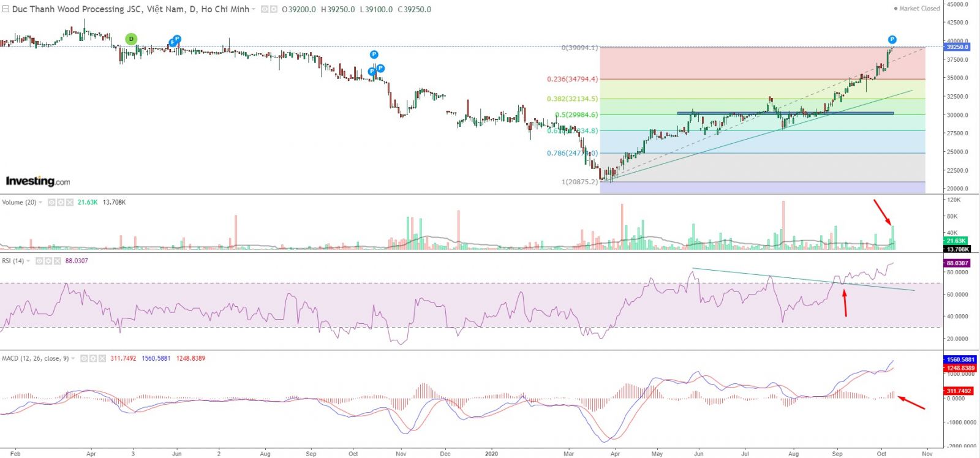Viewport: 980px width, 458px height.
Task: Expand the MACD legend dropdown arrow
Action: 73,358
